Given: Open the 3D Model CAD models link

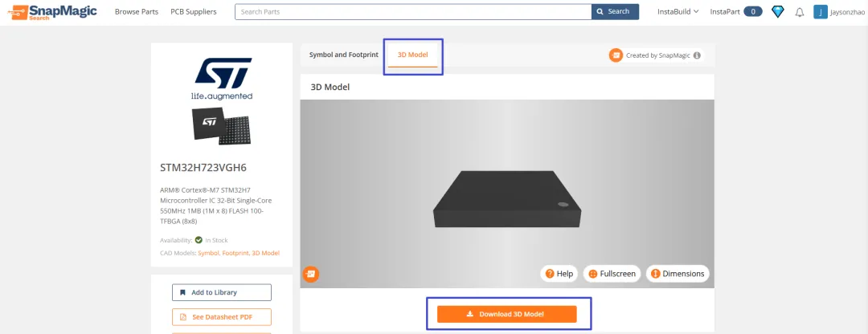Looking at the screenshot, I should [x=266, y=253].
